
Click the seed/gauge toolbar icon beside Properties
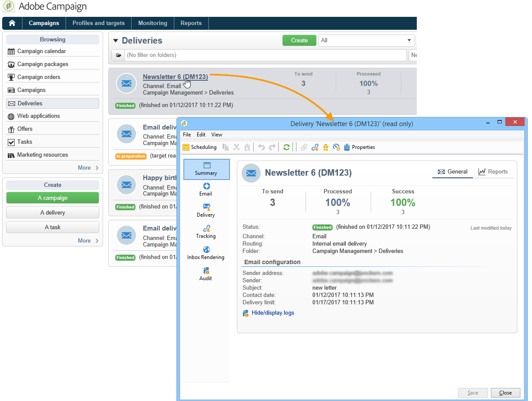coord(337,147)
